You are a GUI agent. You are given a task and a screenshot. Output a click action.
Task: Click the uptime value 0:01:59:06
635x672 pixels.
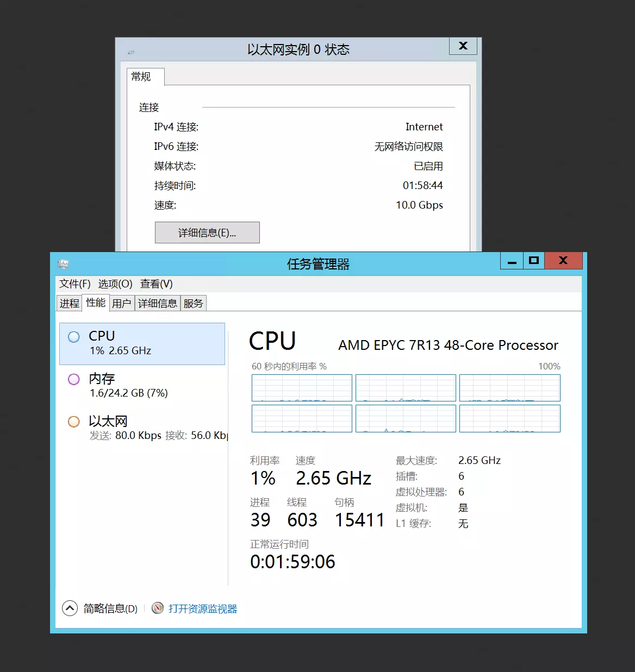(292, 562)
